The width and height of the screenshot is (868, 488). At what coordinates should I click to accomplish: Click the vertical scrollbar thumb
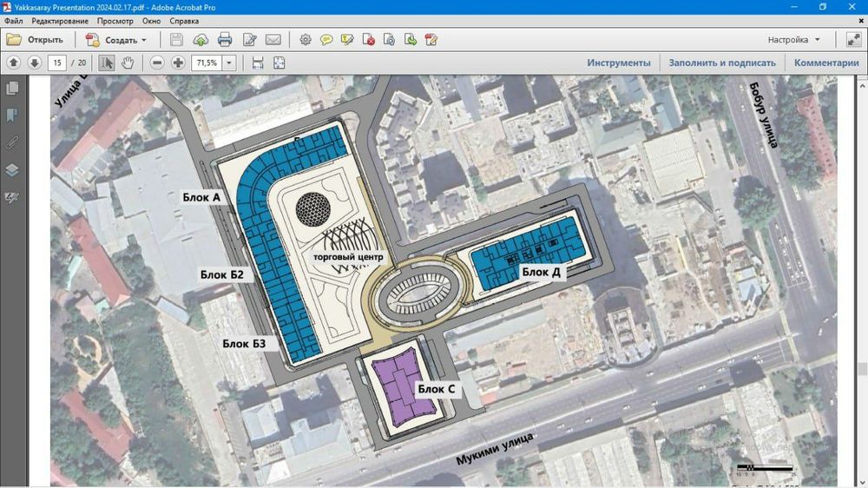click(x=863, y=369)
